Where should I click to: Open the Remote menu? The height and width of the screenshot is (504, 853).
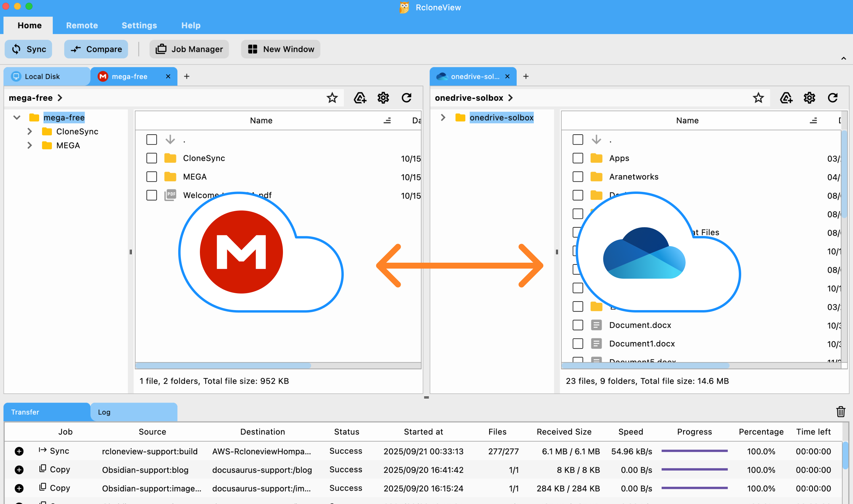tap(82, 25)
